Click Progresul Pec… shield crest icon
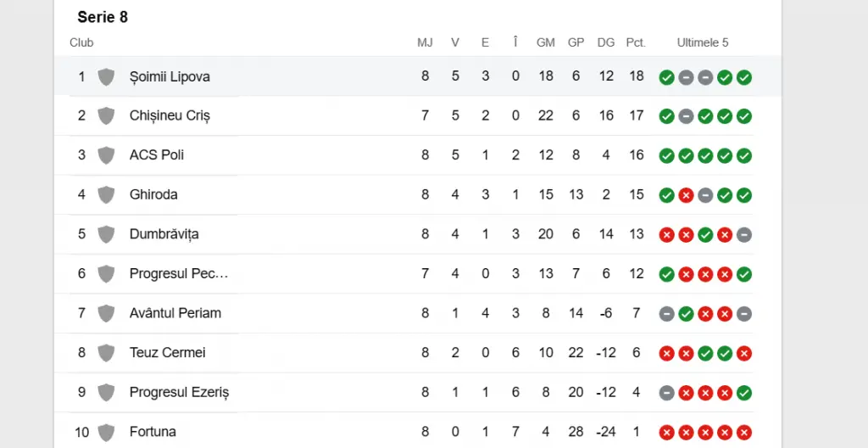Screen dimensions: 868x448 tap(106, 274)
